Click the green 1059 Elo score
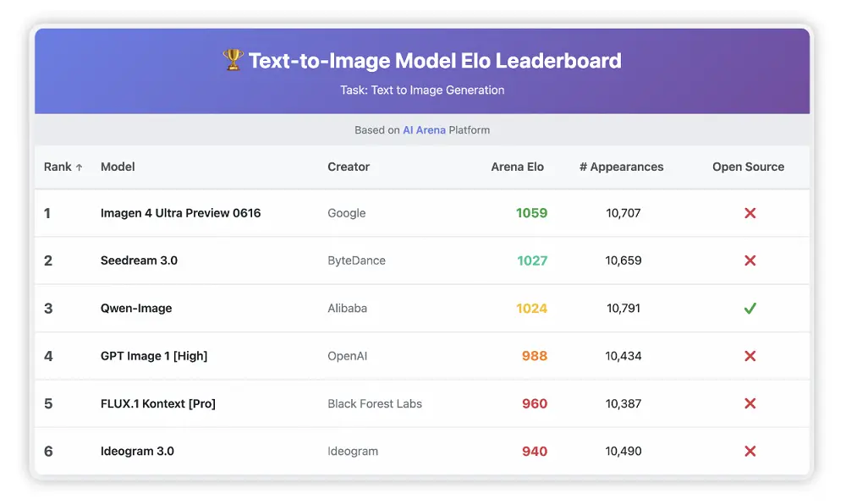 coord(531,213)
